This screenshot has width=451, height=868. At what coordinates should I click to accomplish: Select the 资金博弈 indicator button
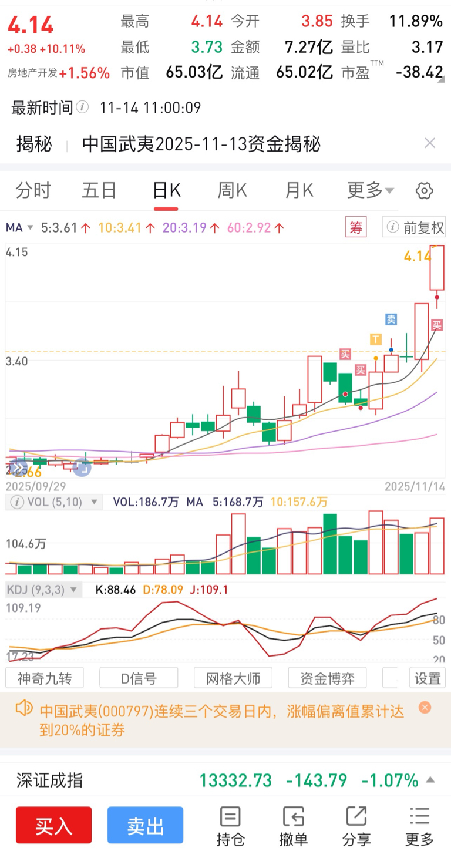[327, 678]
